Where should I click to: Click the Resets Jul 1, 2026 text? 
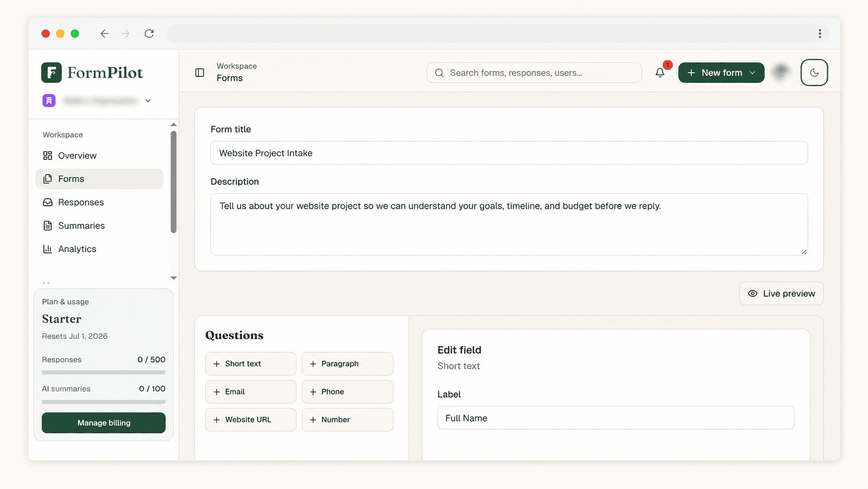coord(75,336)
